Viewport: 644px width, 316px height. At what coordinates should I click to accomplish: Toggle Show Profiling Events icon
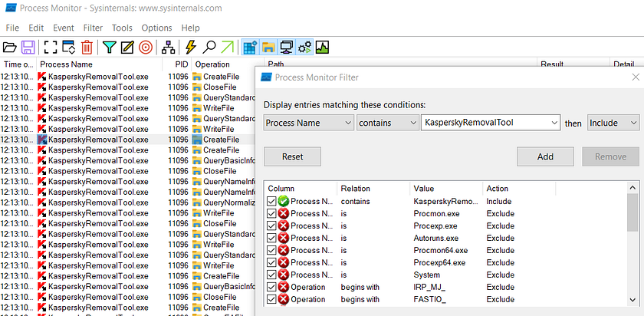323,48
